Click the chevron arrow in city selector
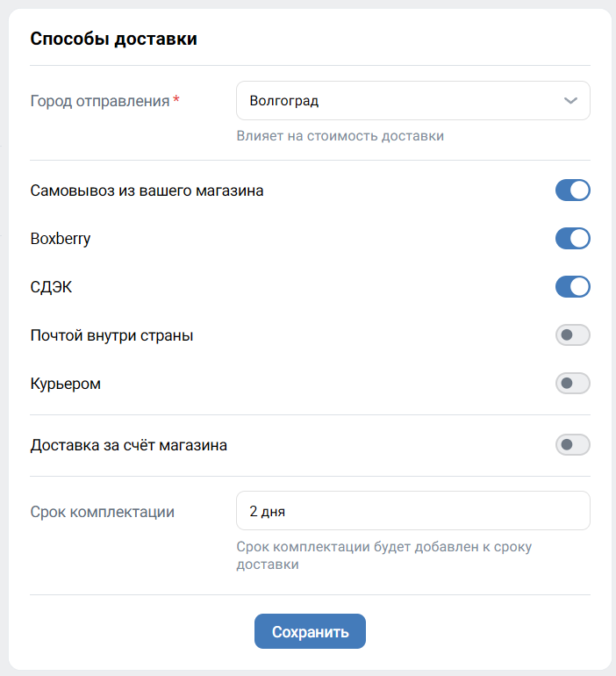This screenshot has width=616, height=676. click(x=570, y=100)
